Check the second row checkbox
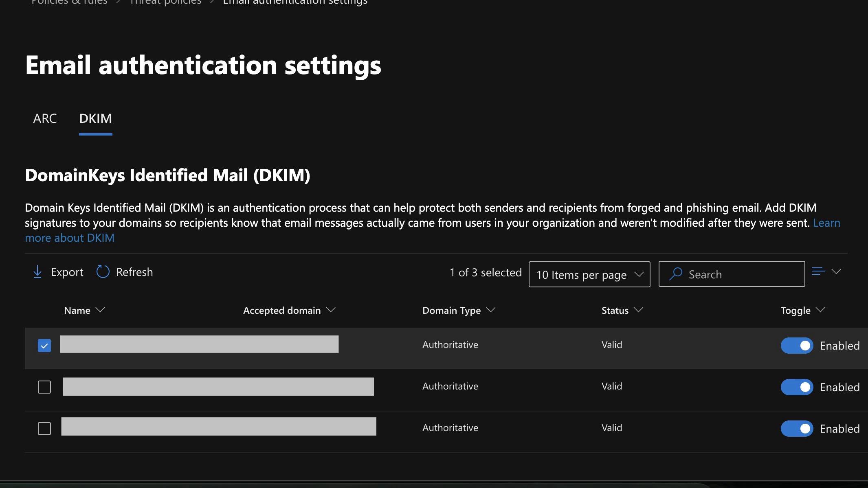The image size is (868, 488). tap(44, 387)
